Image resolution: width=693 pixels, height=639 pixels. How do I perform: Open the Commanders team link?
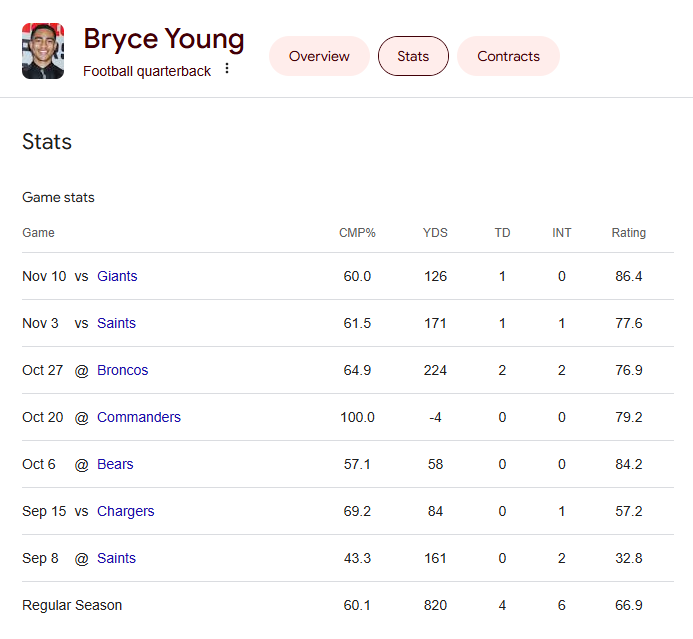coord(138,417)
